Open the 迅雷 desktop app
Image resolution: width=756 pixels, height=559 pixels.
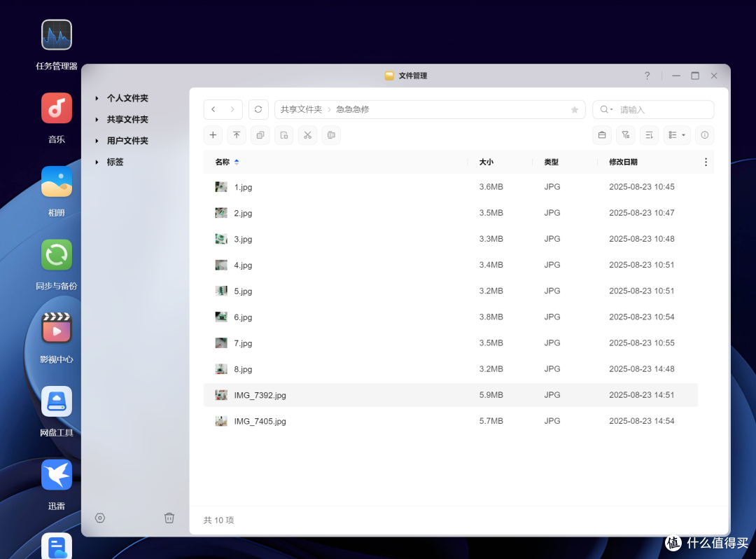pyautogui.click(x=57, y=475)
